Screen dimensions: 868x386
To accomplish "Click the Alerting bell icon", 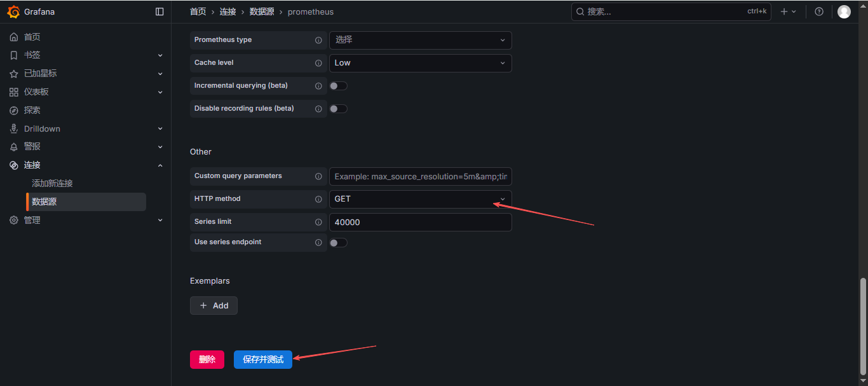I will [x=14, y=146].
